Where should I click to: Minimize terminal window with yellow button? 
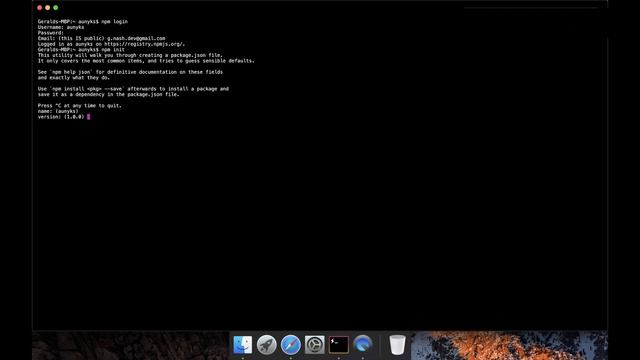click(48, 8)
